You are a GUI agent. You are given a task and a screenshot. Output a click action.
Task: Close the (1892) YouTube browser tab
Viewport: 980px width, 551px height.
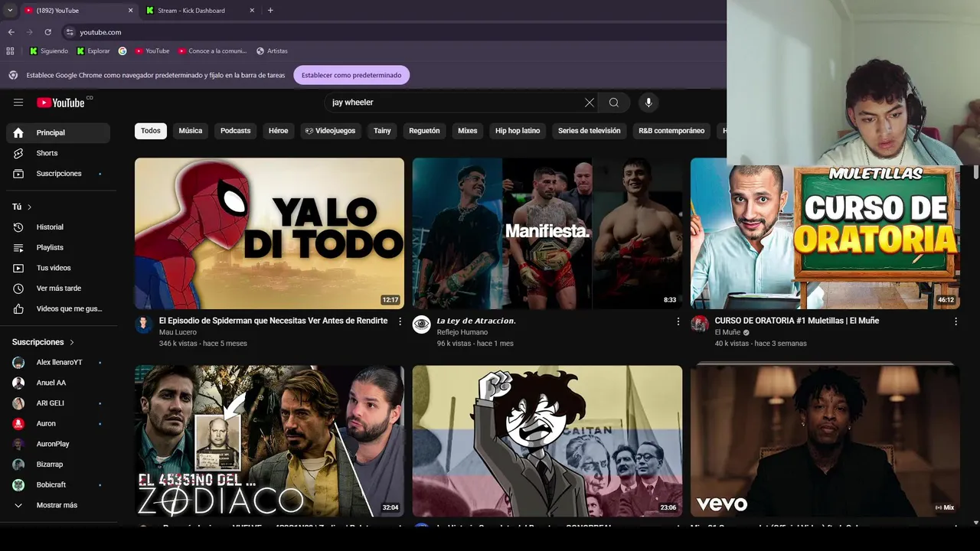130,11
